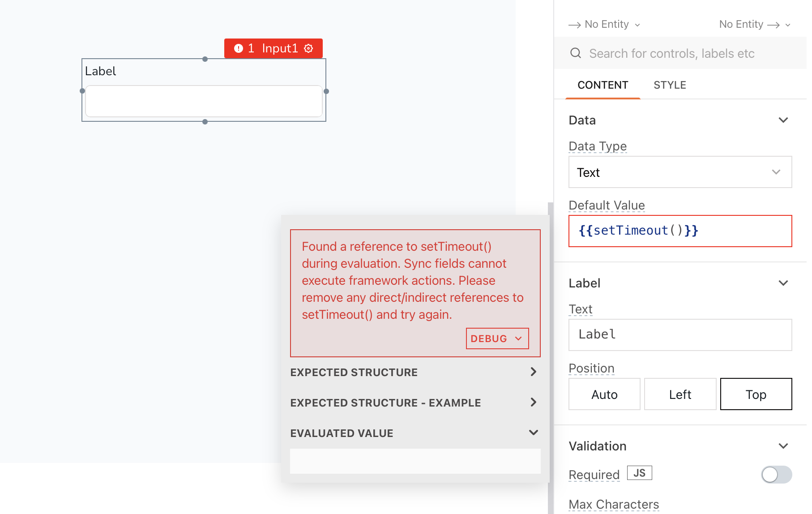Click the right resize handle of Input1
812x514 pixels.
tap(326, 91)
